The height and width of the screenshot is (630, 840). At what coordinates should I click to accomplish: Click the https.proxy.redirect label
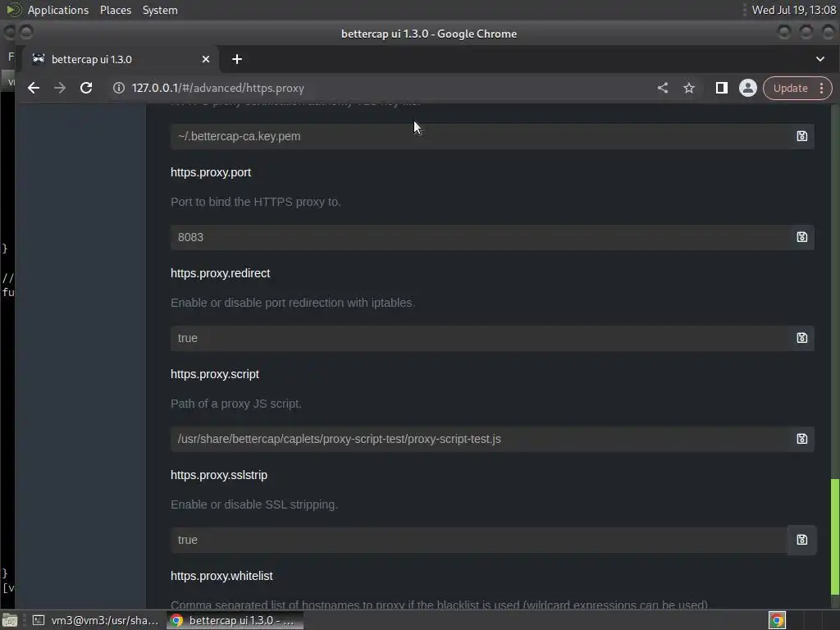(220, 273)
